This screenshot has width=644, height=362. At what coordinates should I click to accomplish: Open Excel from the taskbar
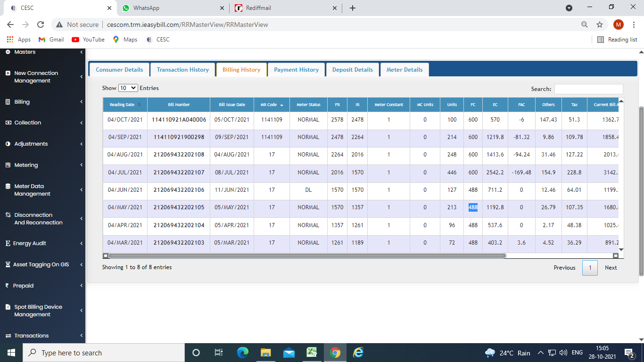tap(312, 353)
